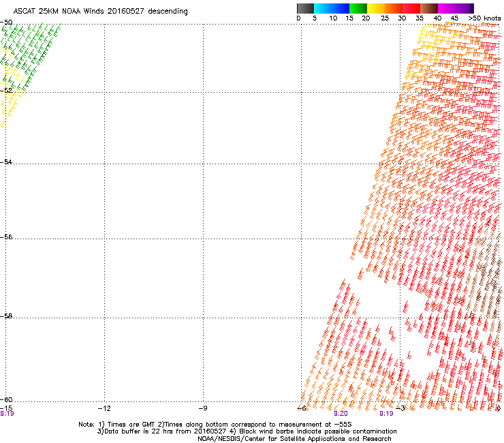Click the yellow 20-25 knots legend swatch
504x443 pixels.
[376, 8]
